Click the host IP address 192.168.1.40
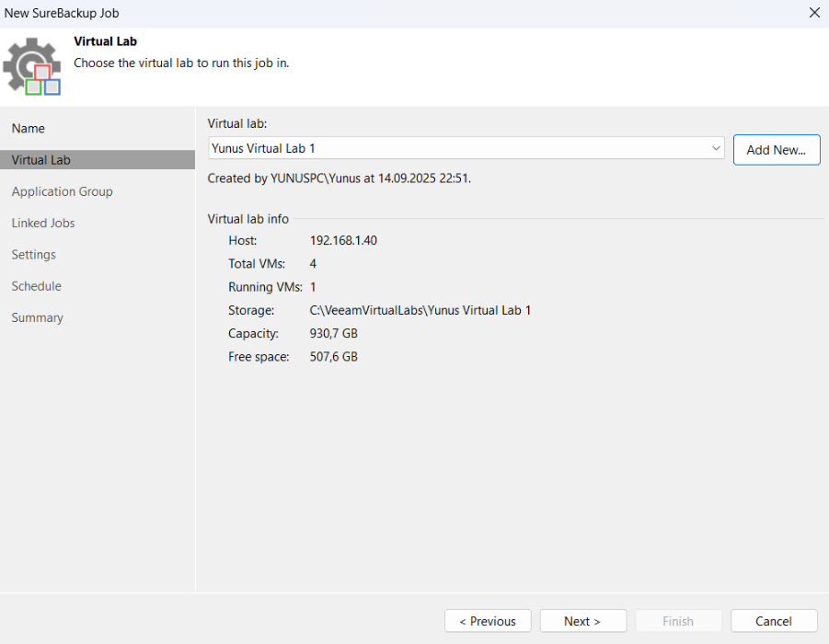This screenshot has height=644, width=829. [x=343, y=241]
